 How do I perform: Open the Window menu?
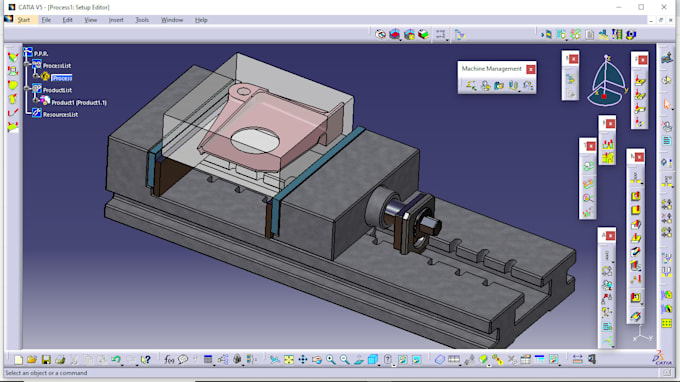(x=172, y=20)
